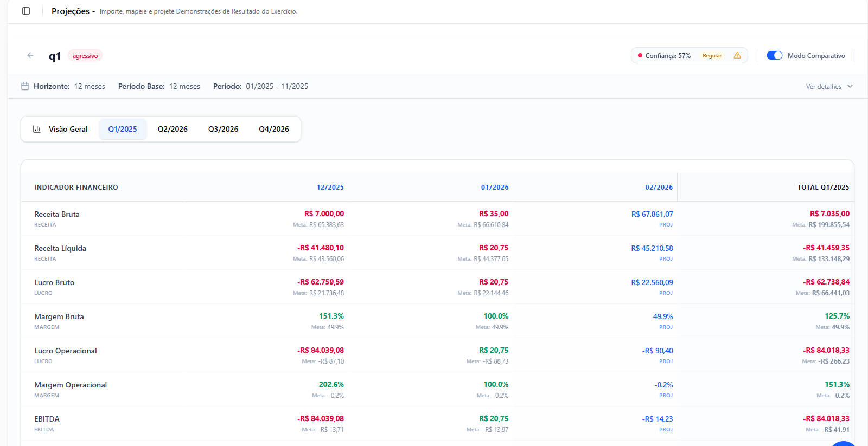
Task: Click the Receita Bruta row label
Action: click(57, 214)
